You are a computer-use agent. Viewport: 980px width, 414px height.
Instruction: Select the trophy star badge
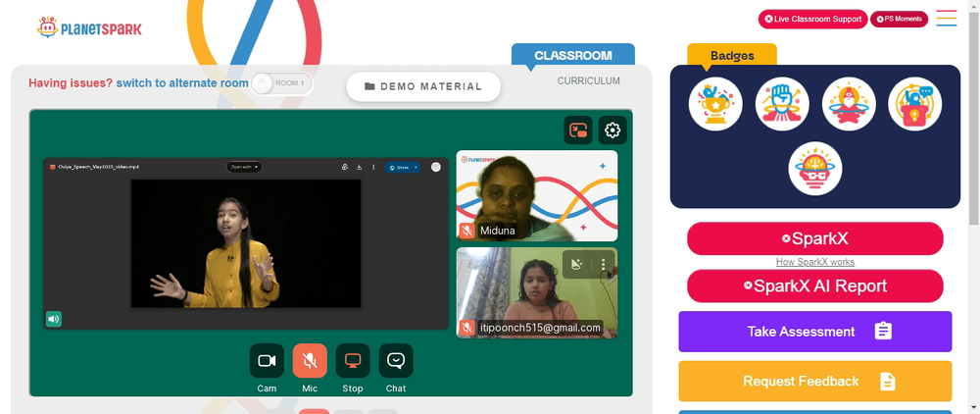tap(715, 104)
